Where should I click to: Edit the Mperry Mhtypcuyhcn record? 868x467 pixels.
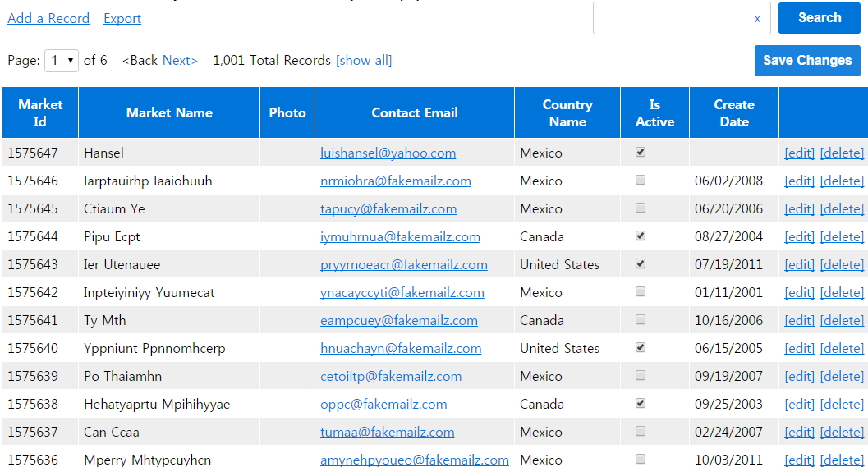click(x=799, y=460)
